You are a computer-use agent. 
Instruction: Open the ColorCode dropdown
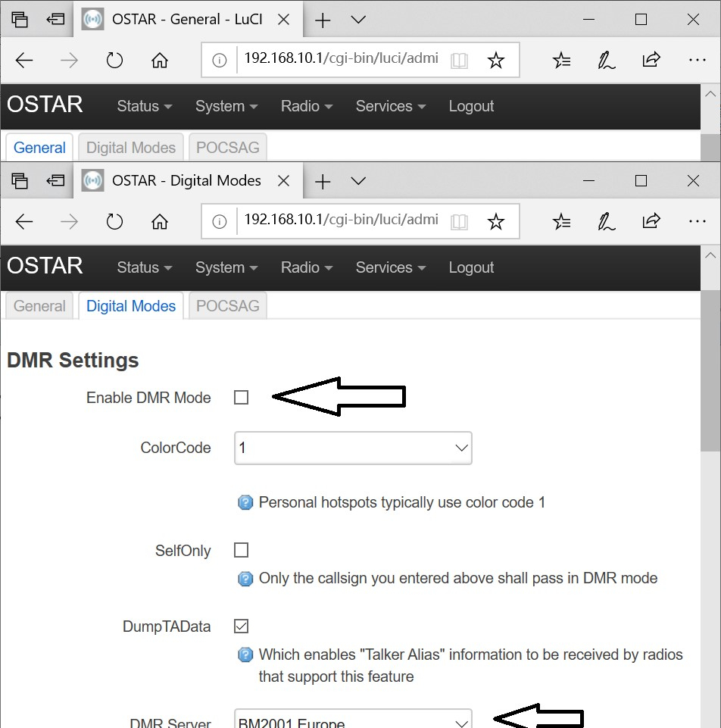[353, 448]
